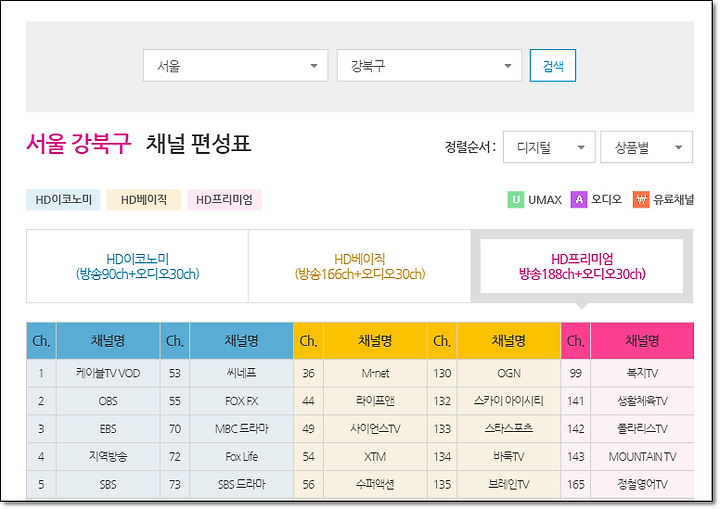Click the 서울 강북구 page heading
The width and height of the screenshot is (720, 509).
[79, 143]
